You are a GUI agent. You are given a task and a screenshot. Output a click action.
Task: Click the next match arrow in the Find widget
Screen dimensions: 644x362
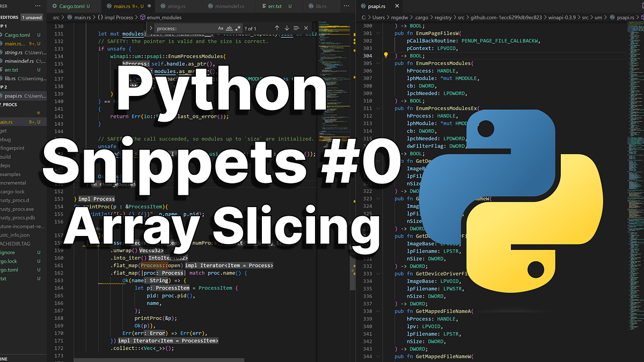pos(287,27)
